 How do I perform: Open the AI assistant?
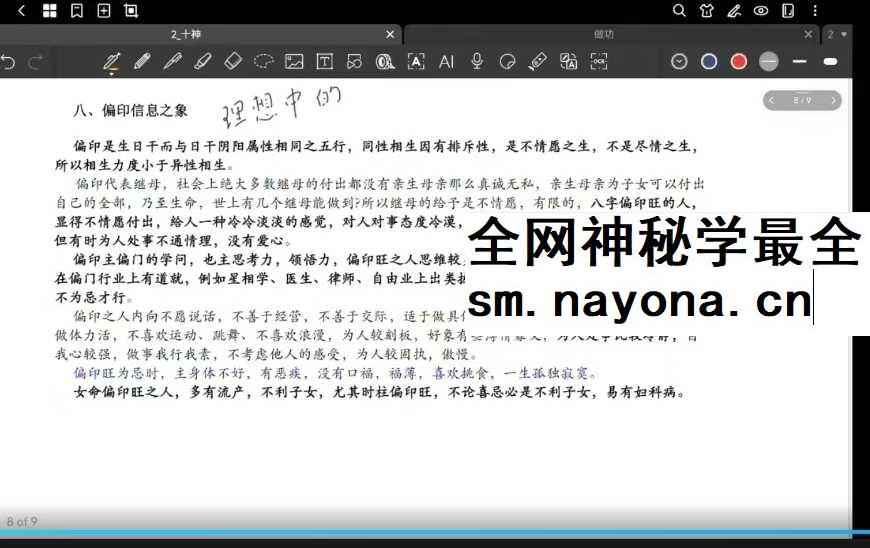tap(447, 62)
